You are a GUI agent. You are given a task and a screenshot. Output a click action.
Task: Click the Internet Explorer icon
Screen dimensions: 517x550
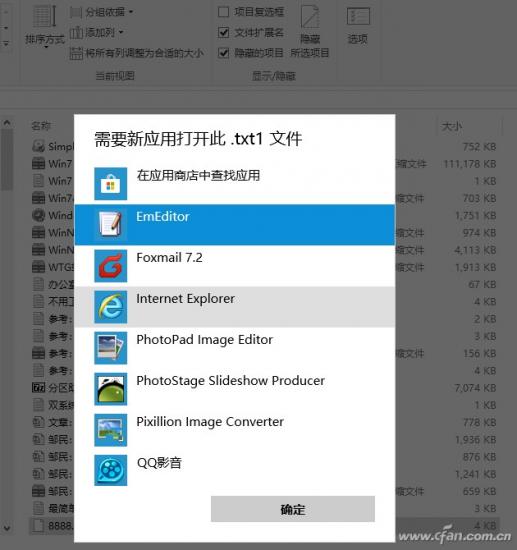pos(110,307)
